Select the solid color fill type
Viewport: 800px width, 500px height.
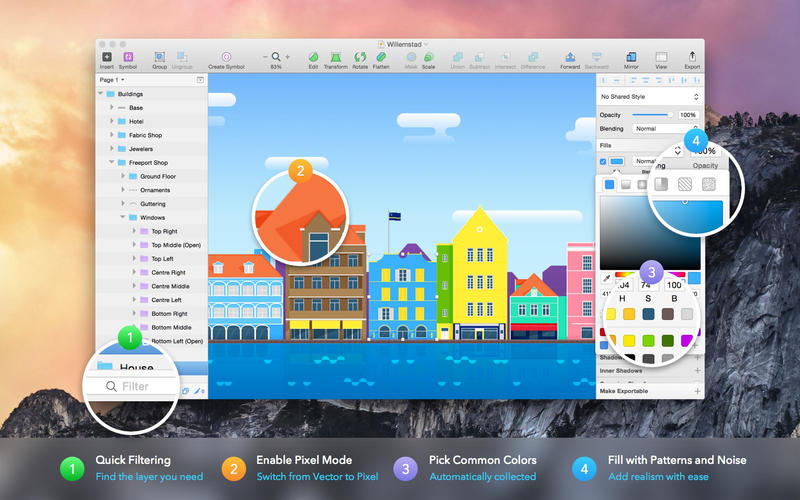[610, 184]
